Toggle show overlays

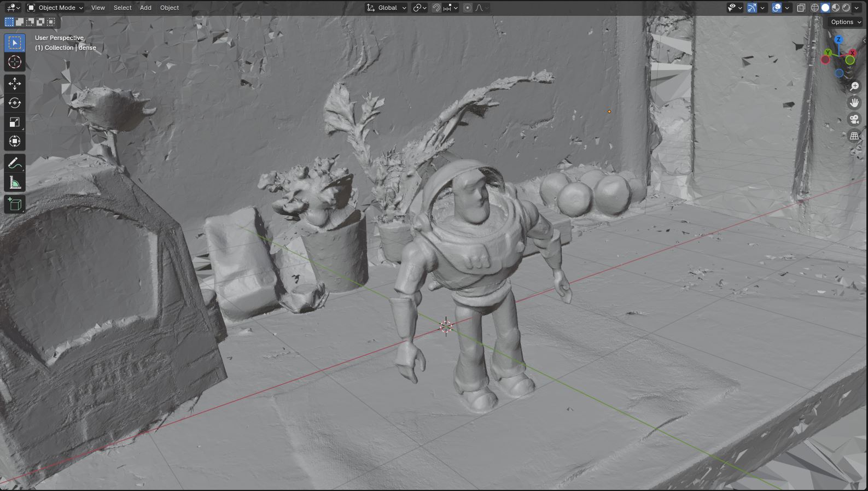pos(777,8)
